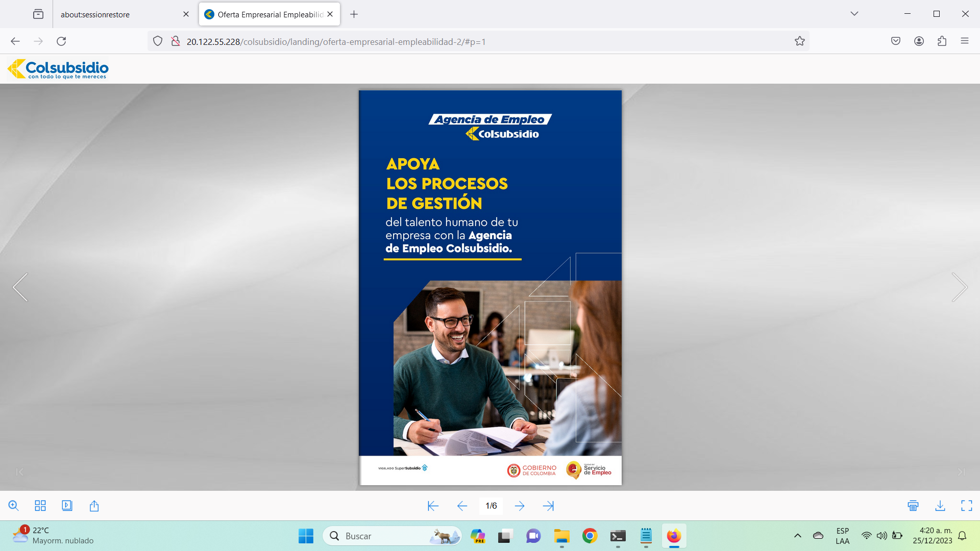The width and height of the screenshot is (980, 551).
Task: Start the autoplay slideshow icon
Action: click(67, 506)
